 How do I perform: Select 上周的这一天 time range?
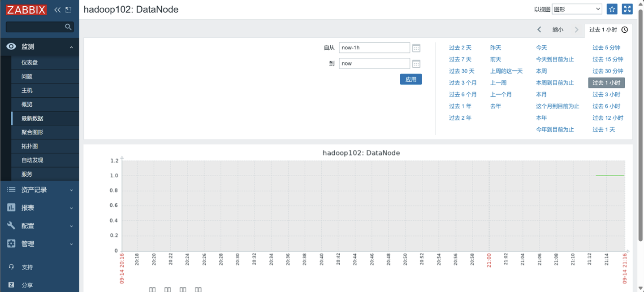coord(506,71)
